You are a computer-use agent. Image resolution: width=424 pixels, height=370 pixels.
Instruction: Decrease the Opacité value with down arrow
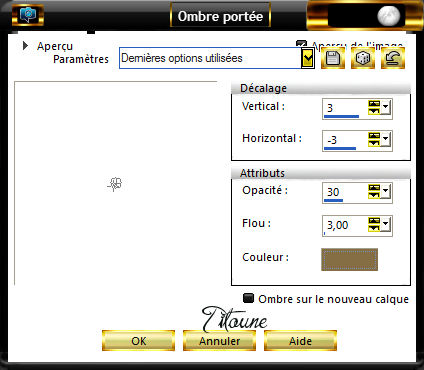[x=374, y=195]
